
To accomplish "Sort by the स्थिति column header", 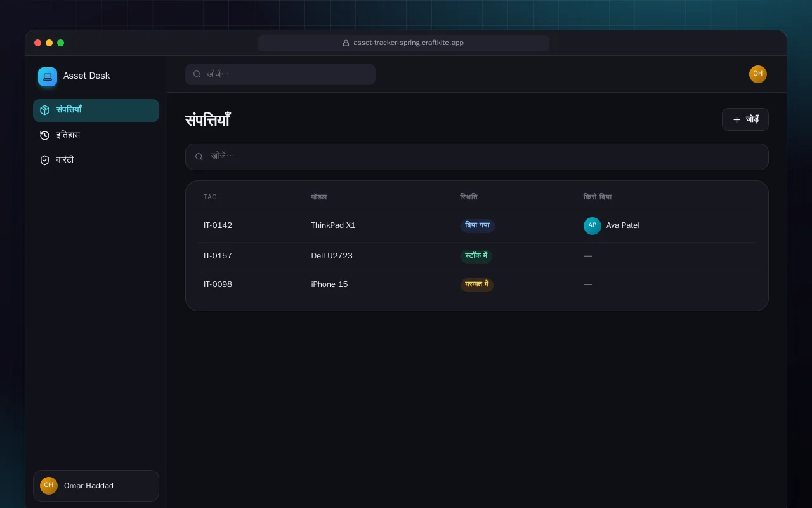I will tap(469, 197).
